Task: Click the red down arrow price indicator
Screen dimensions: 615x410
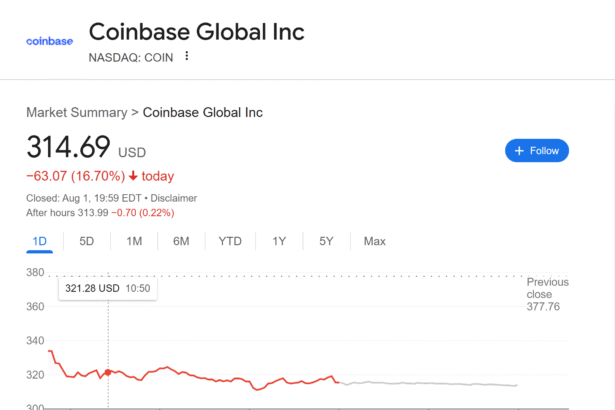Action: pos(133,177)
